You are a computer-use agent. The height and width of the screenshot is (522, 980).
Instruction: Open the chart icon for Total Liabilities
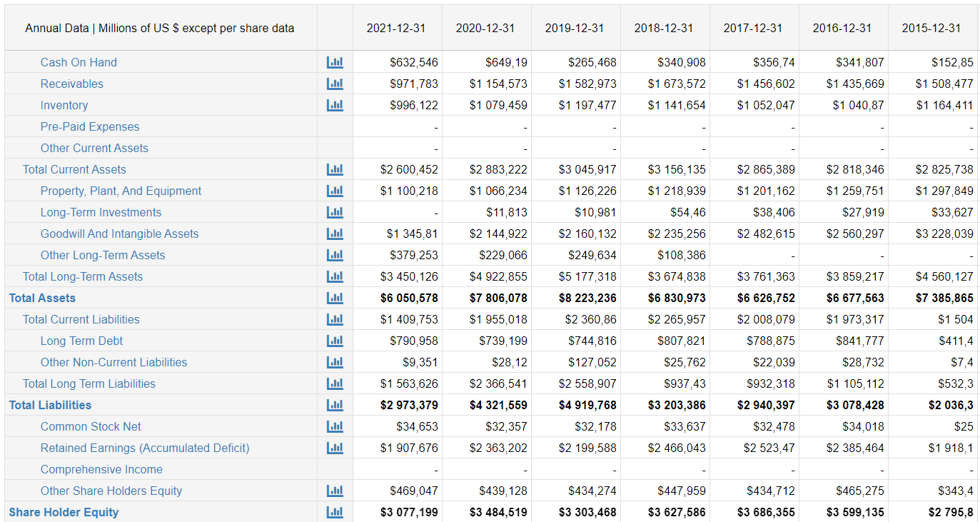[x=335, y=405]
